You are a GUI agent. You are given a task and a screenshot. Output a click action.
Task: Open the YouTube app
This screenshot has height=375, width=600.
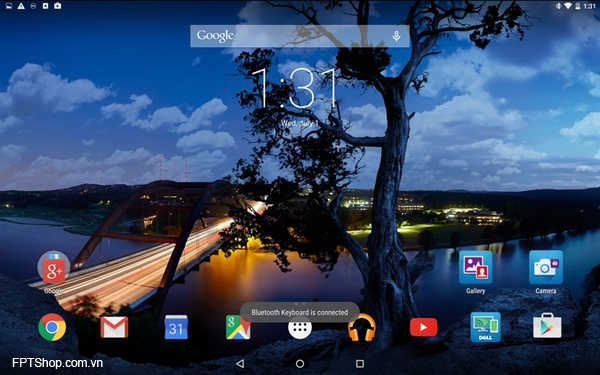(424, 327)
